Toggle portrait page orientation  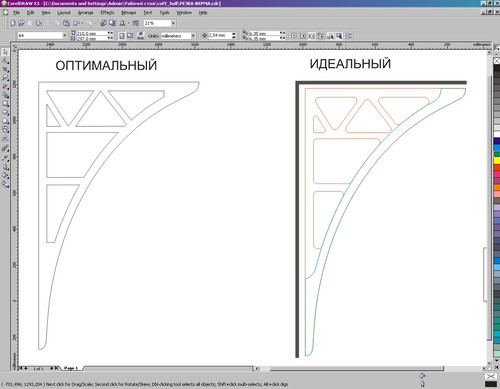(122, 36)
